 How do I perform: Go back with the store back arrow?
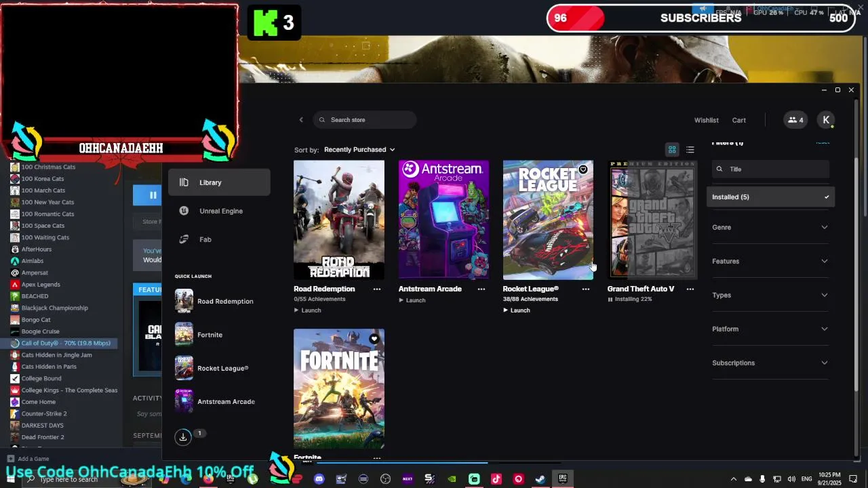301,120
